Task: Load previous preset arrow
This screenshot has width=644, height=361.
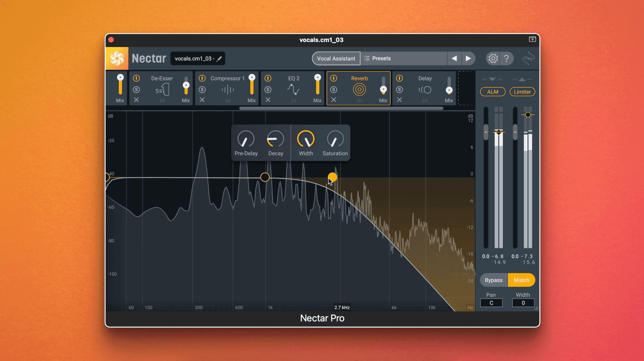Action: [454, 58]
